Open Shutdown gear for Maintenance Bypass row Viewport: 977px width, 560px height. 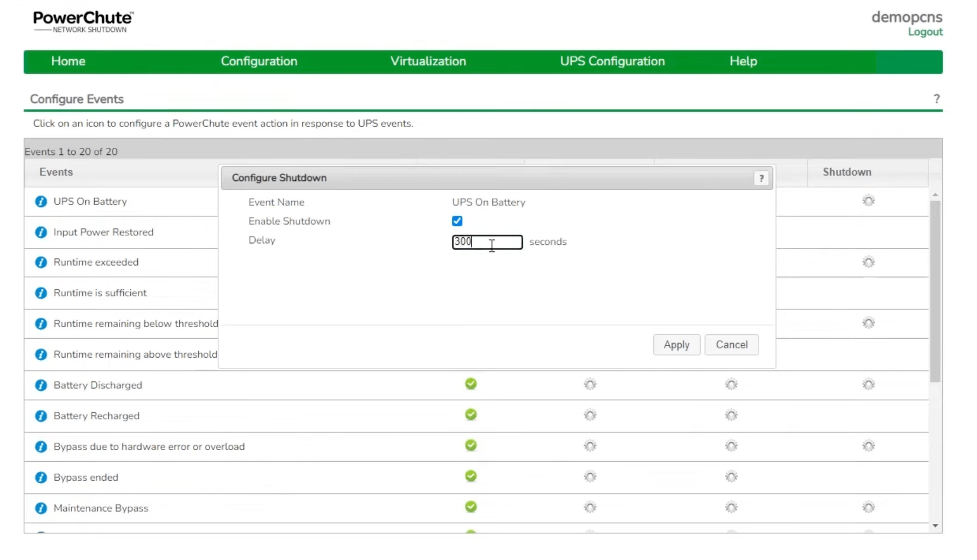click(868, 507)
